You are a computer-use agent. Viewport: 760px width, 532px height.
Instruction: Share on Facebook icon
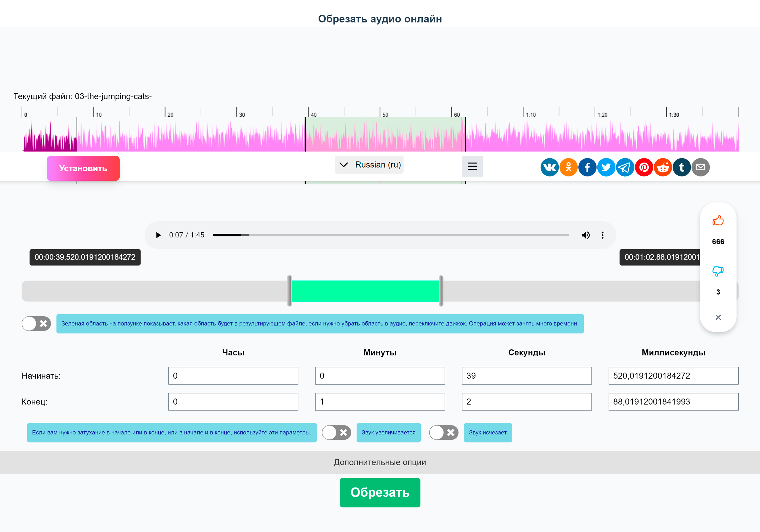tap(587, 167)
